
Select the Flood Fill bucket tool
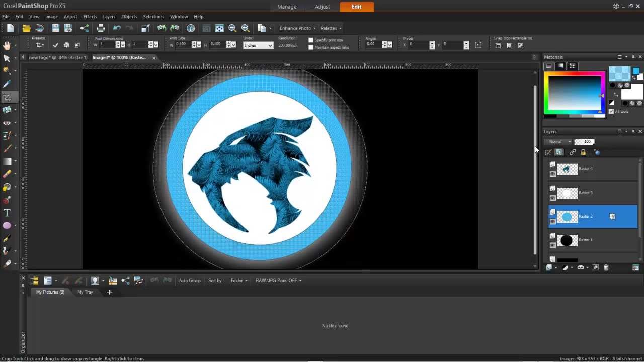click(x=7, y=187)
